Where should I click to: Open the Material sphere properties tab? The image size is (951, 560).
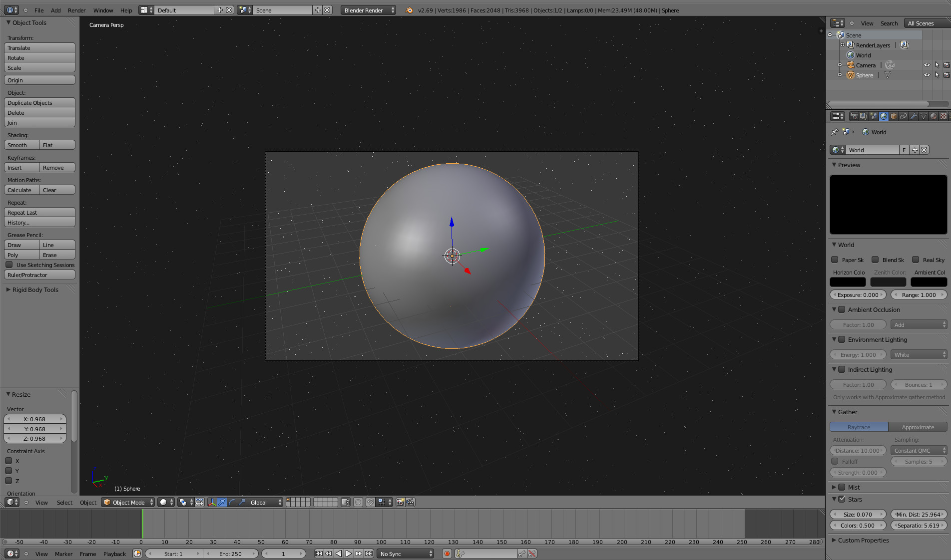(934, 116)
